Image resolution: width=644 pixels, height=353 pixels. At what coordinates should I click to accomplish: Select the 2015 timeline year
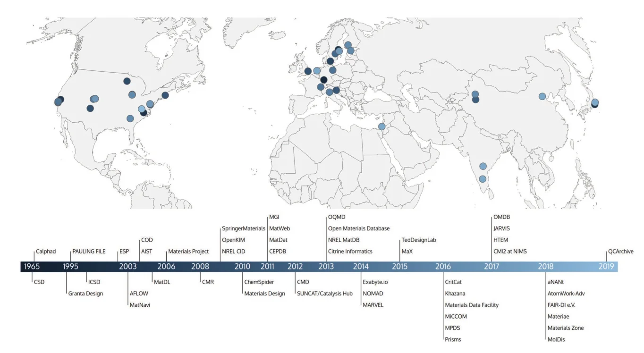(x=399, y=267)
